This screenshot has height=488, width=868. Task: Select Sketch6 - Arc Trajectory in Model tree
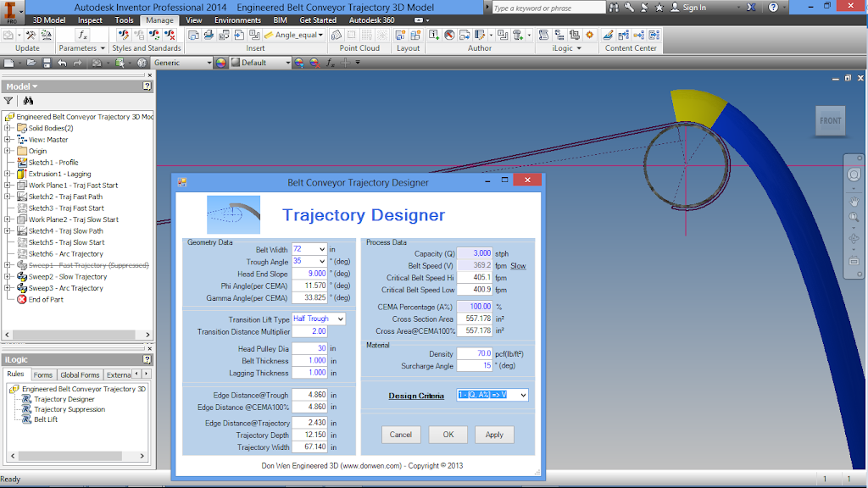click(x=65, y=254)
